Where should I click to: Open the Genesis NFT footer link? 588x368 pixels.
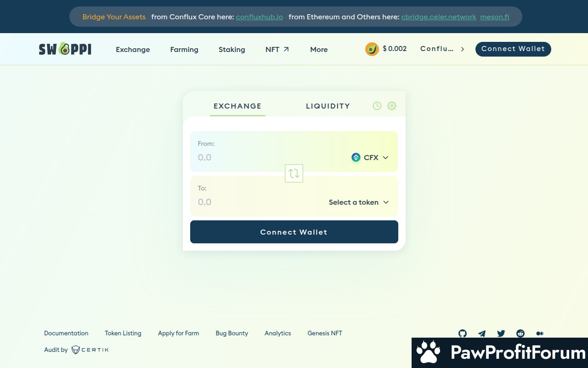(x=325, y=333)
